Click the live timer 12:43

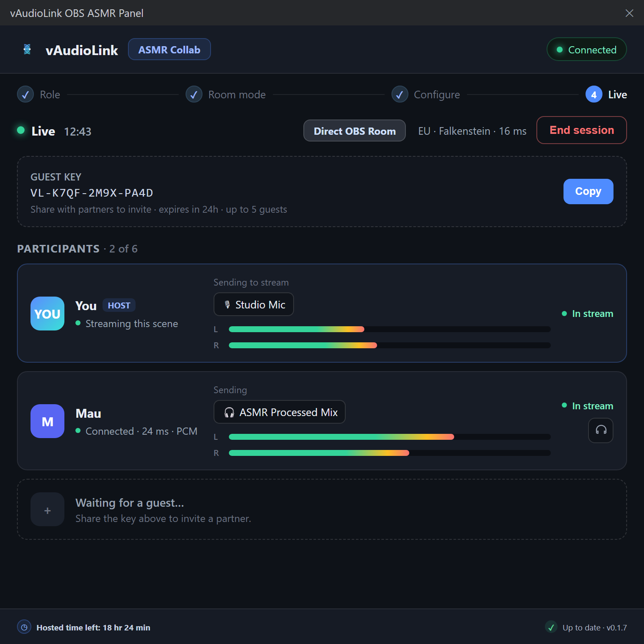pos(78,132)
